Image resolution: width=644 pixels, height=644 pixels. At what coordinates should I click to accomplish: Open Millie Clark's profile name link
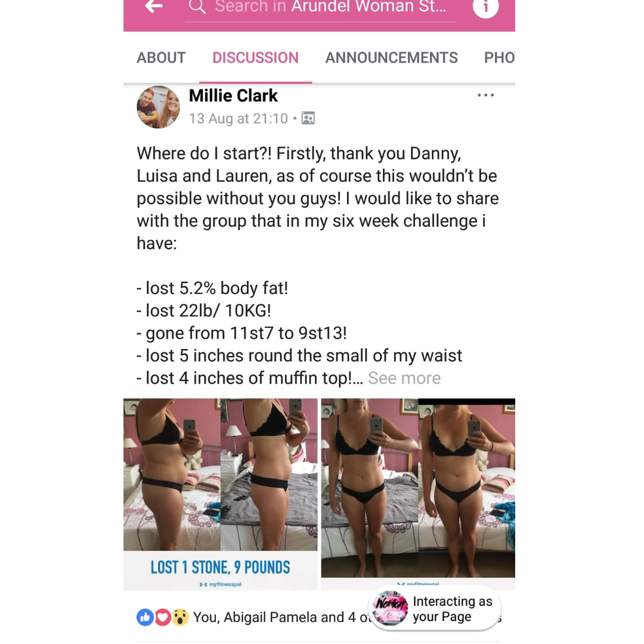click(x=233, y=95)
